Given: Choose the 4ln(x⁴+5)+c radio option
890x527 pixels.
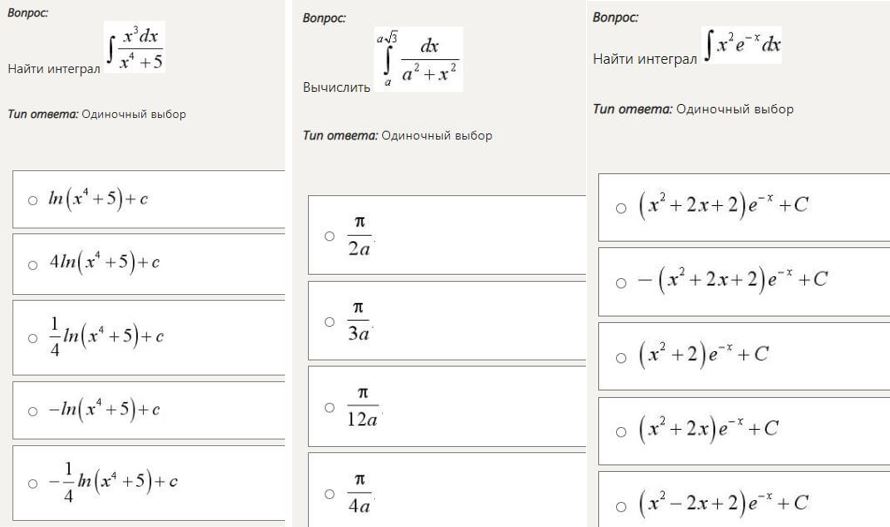Looking at the screenshot, I should [x=33, y=263].
